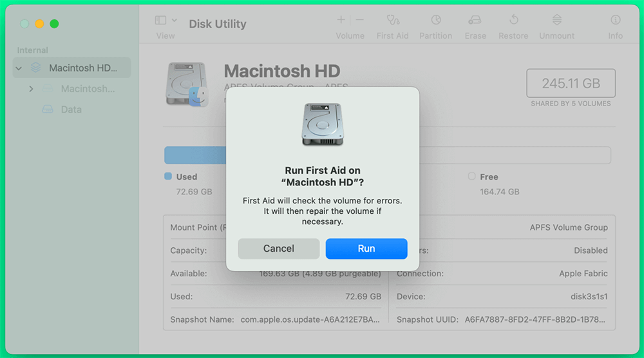Image resolution: width=644 pixels, height=358 pixels.
Task: Click the add Volume plus icon
Action: click(341, 20)
